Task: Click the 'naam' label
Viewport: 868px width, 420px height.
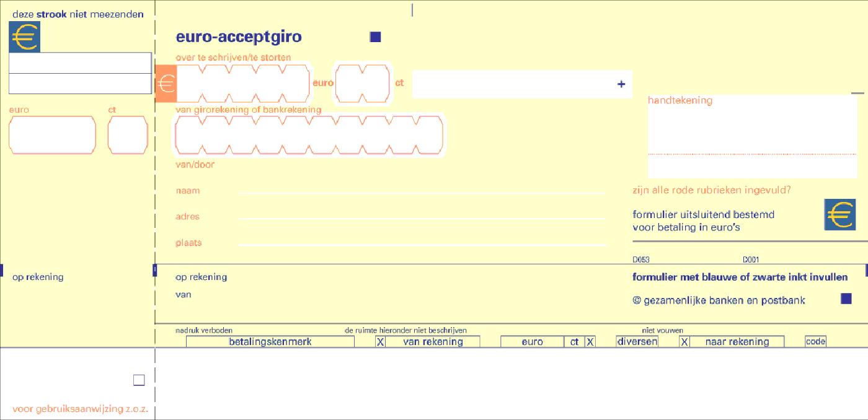Action: (x=188, y=191)
